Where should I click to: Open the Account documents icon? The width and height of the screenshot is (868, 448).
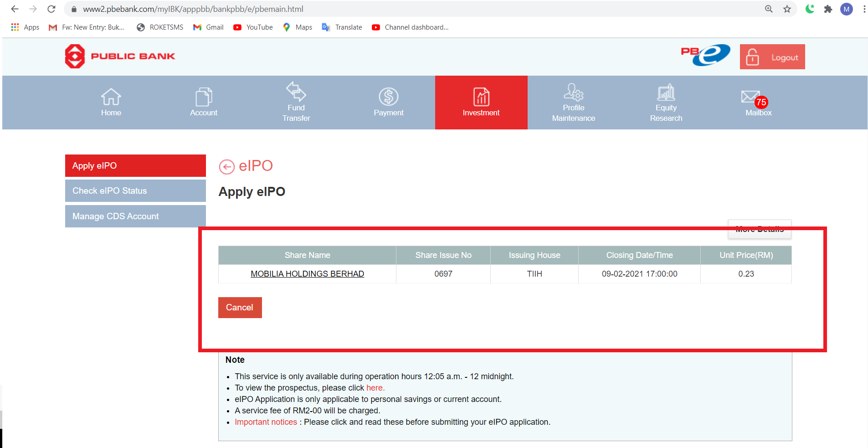(204, 97)
